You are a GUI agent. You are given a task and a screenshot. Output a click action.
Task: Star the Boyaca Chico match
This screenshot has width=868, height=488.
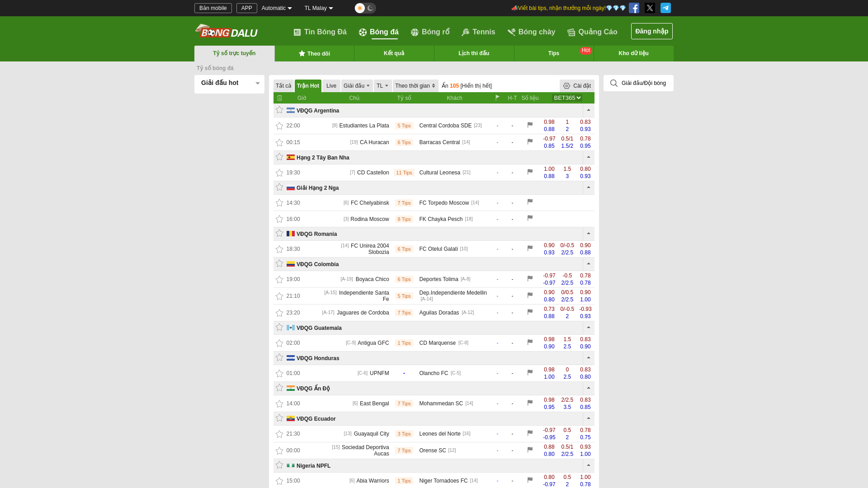click(x=279, y=280)
